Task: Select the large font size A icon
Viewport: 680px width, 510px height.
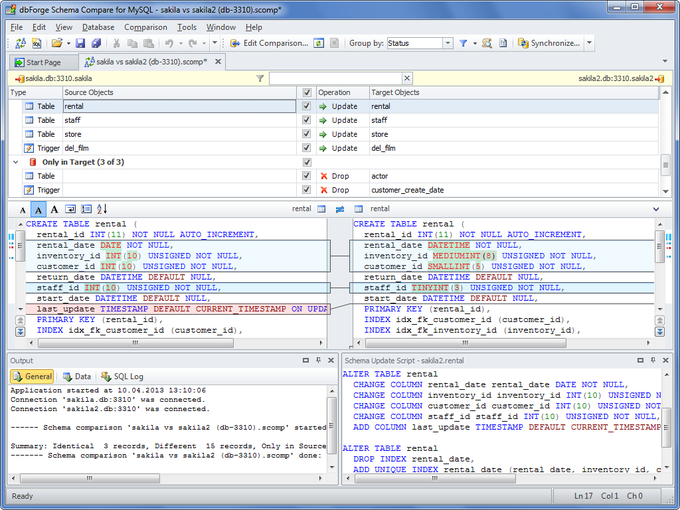Action: point(54,209)
